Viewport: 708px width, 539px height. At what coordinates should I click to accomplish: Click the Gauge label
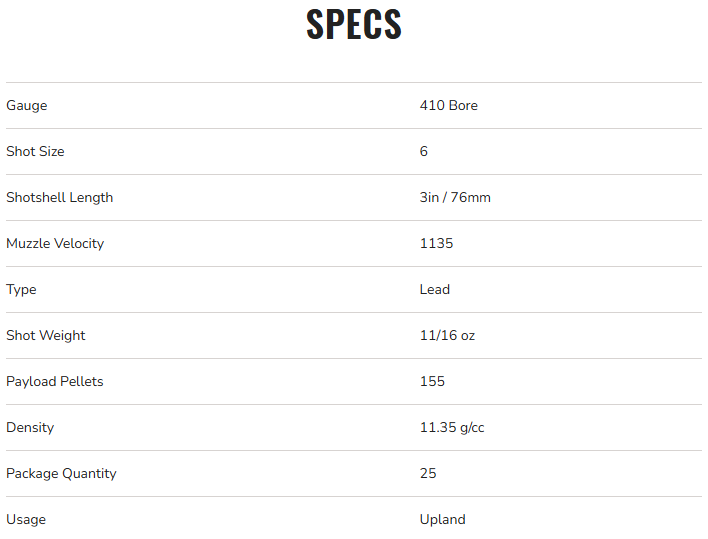point(27,105)
